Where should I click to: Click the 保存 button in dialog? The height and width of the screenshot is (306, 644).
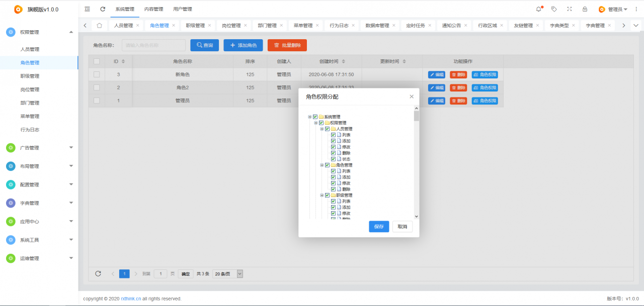[x=379, y=227]
